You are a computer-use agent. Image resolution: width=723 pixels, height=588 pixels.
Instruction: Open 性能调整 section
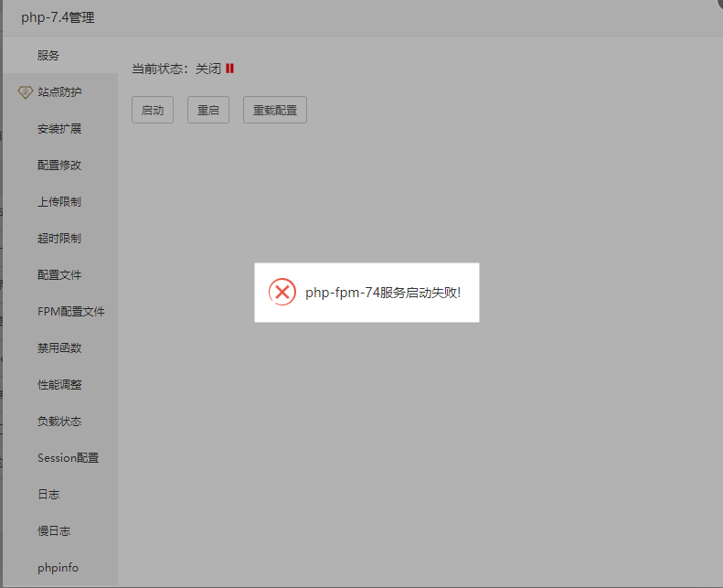tap(60, 385)
